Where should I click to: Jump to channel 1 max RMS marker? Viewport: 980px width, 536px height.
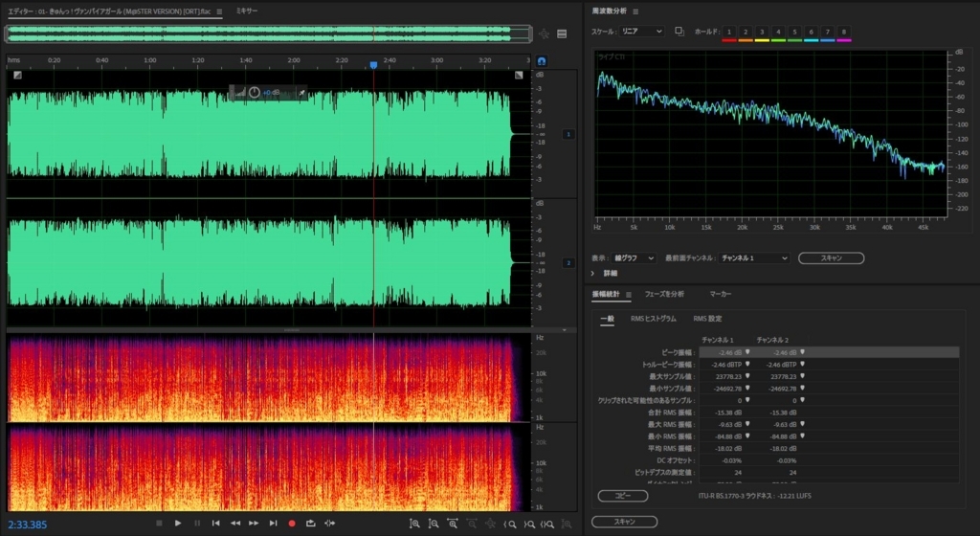tap(747, 424)
